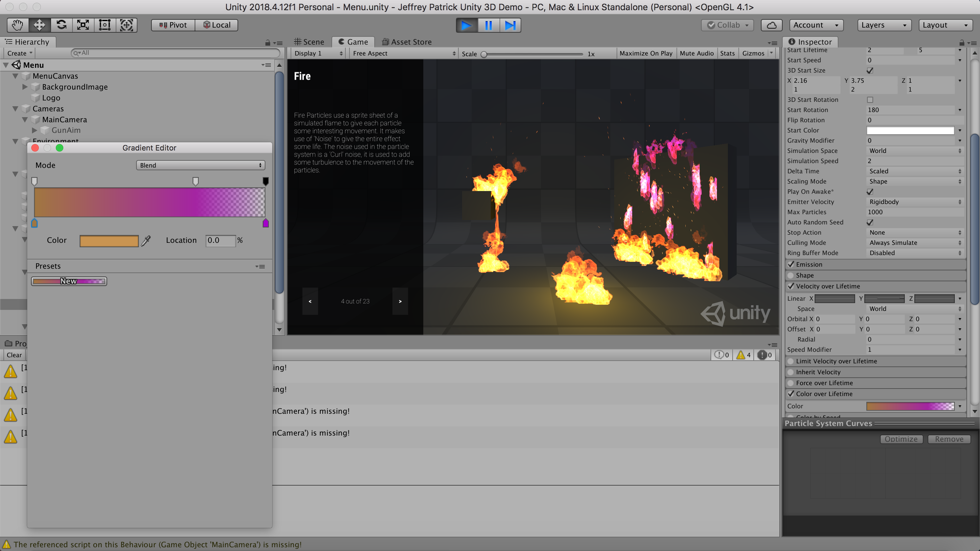Pick color with the eyedropper icon

[146, 241]
